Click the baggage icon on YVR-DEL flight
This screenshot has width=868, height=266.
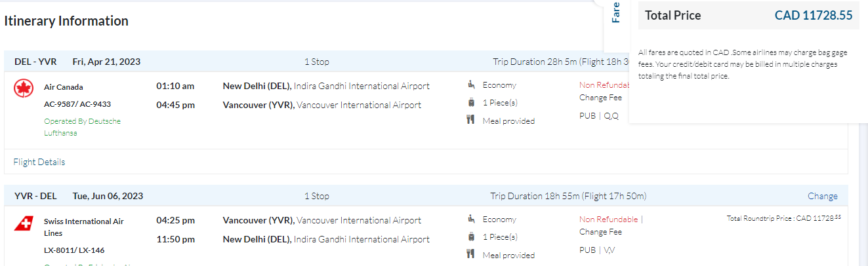click(x=471, y=237)
